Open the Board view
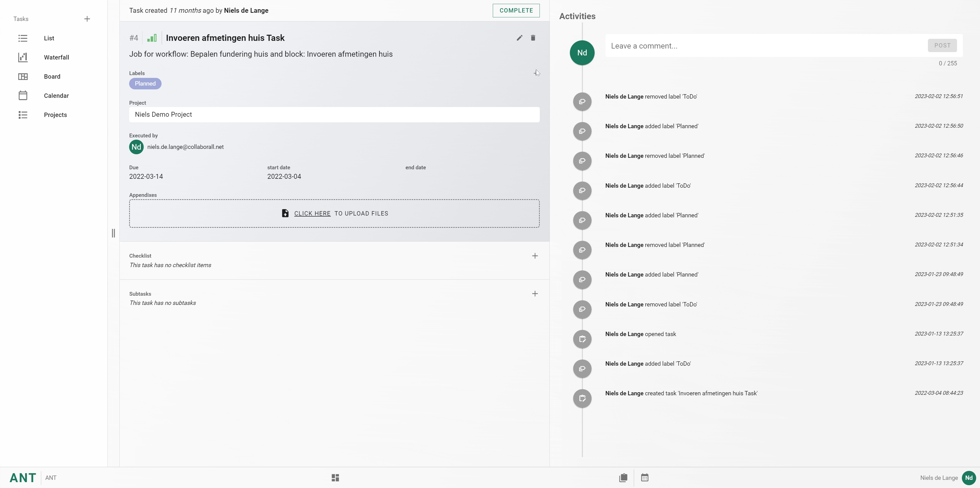 pyautogui.click(x=52, y=77)
